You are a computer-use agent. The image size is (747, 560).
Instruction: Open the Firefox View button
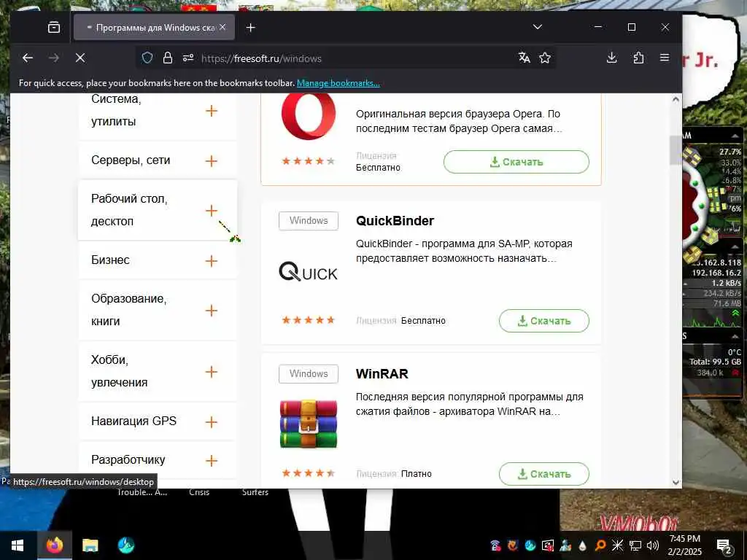click(54, 28)
